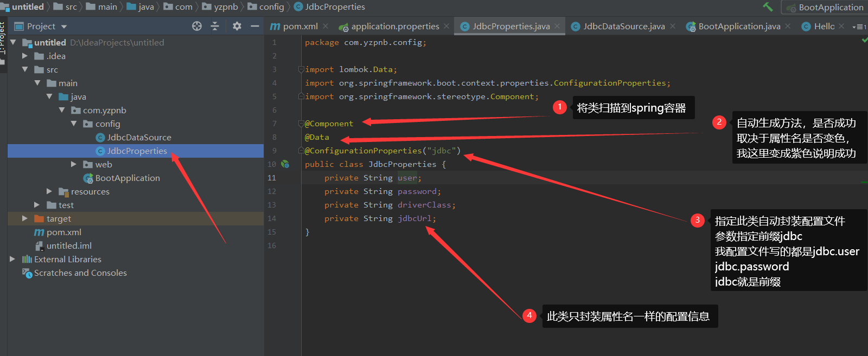868x356 pixels.
Task: Click @Data annotation in code
Action: [x=317, y=137]
